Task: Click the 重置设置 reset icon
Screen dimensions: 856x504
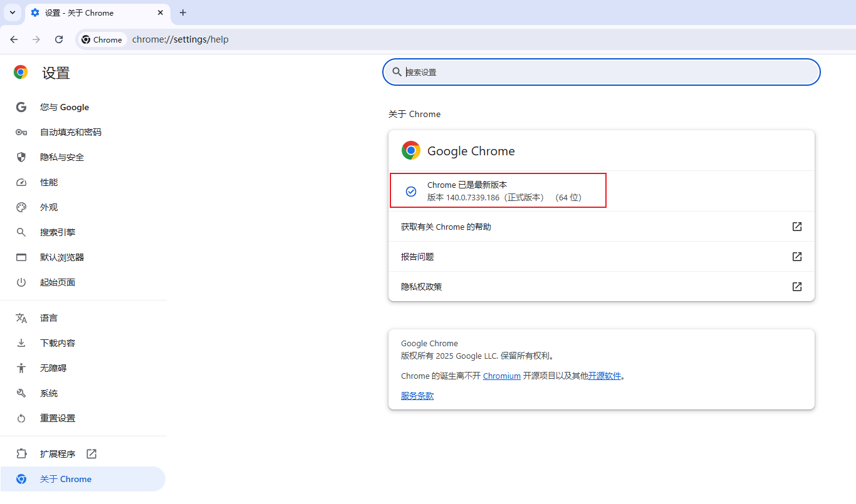Action: tap(21, 418)
